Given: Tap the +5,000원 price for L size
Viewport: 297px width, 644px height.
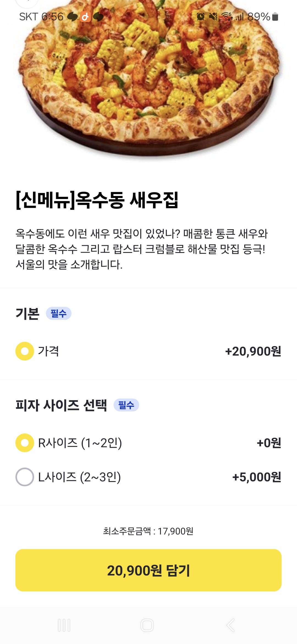Looking at the screenshot, I should (257, 477).
